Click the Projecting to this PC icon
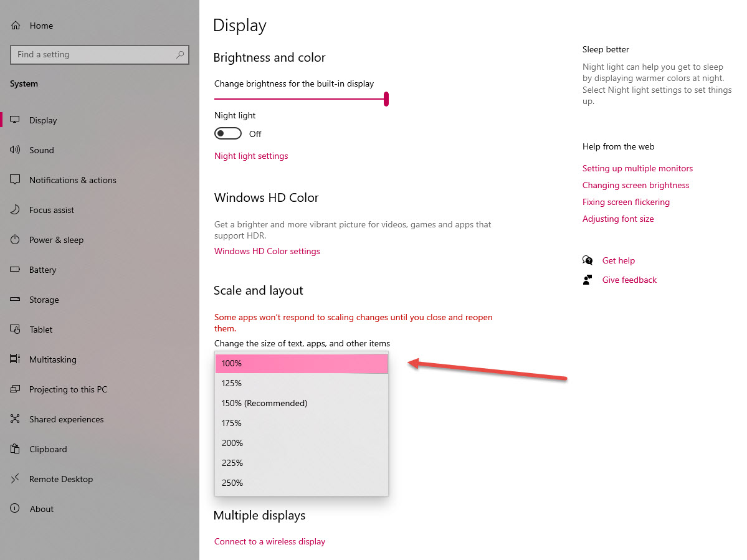747x560 pixels. [15, 389]
